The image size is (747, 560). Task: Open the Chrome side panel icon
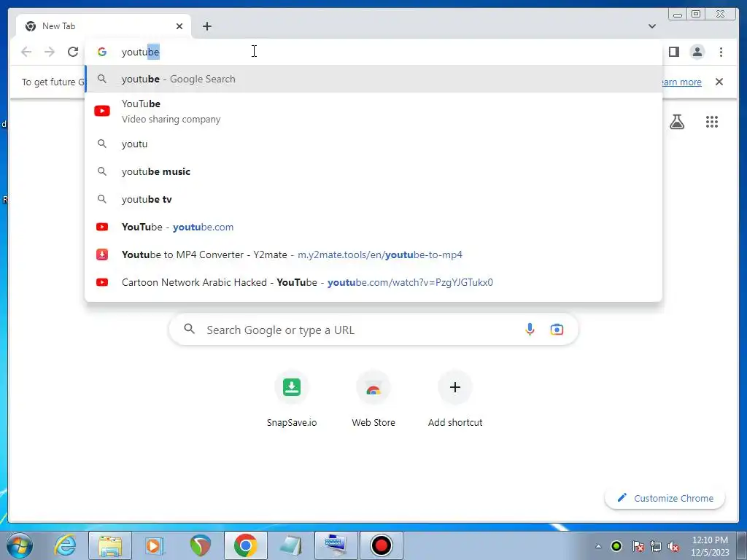673,52
